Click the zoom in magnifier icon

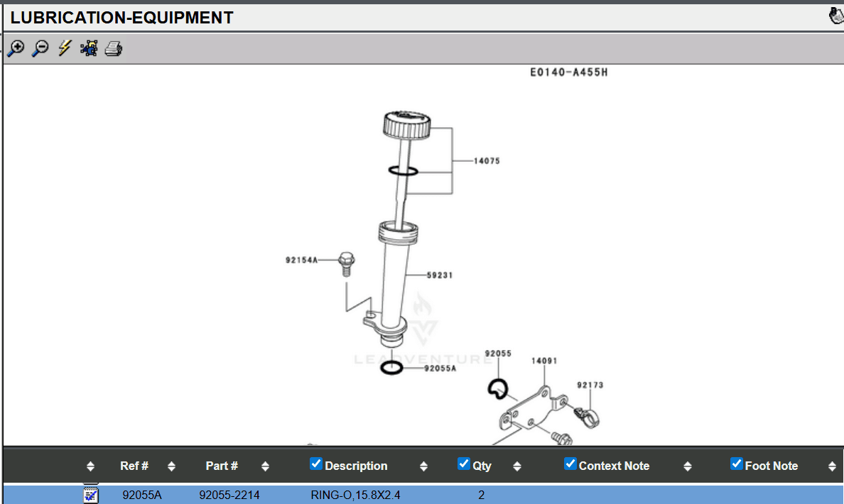(x=16, y=48)
